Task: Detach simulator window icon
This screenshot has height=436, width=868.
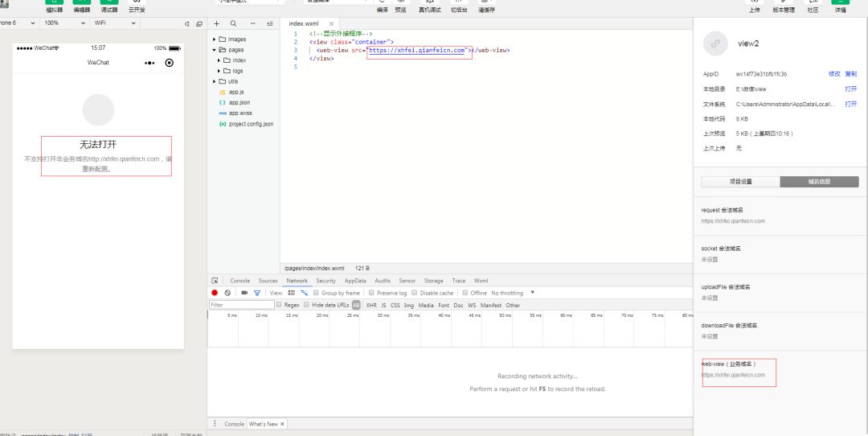Action: pyautogui.click(x=199, y=23)
